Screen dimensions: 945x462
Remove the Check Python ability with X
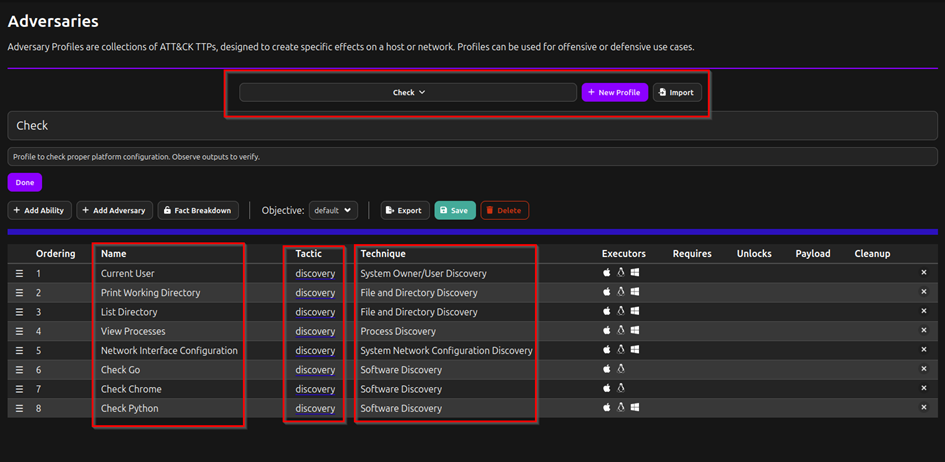pos(924,408)
